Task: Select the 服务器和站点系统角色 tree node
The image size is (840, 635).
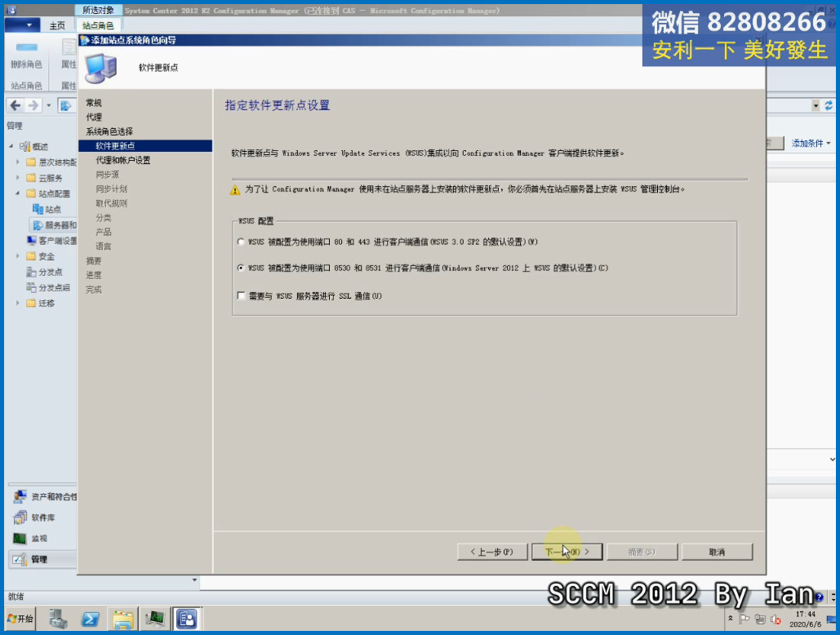Action: (54, 225)
